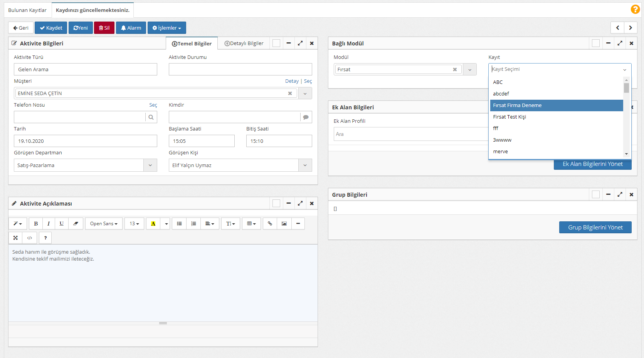Screen dimensions: 644x358
Task: Click the speech bubble icon in Kimdir
Action: tap(306, 117)
